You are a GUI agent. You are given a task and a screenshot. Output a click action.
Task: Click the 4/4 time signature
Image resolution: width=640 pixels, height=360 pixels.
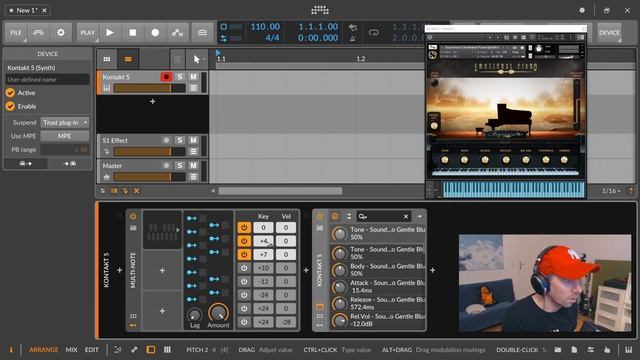coord(272,38)
